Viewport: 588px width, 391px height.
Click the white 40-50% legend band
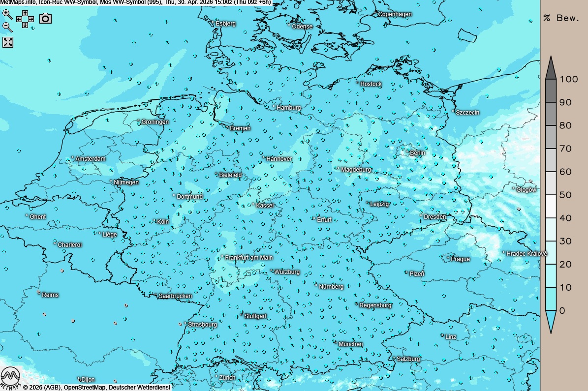pos(551,207)
